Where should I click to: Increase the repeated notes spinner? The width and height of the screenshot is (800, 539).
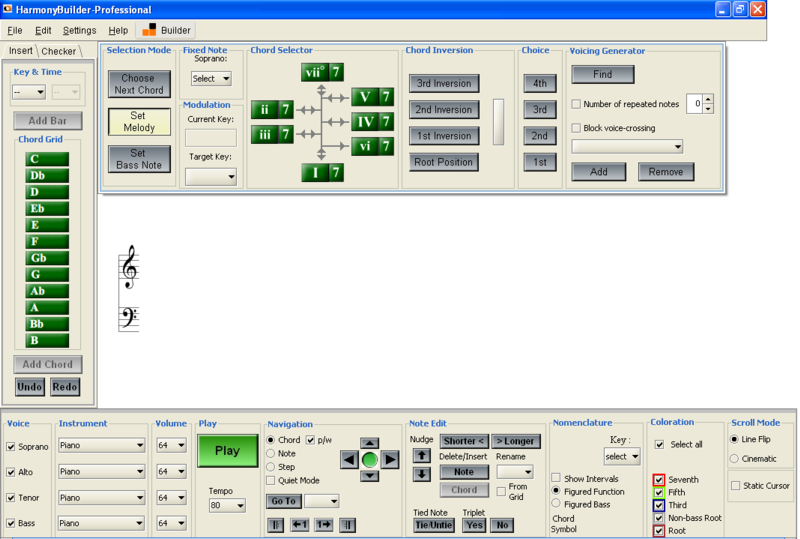(708, 99)
